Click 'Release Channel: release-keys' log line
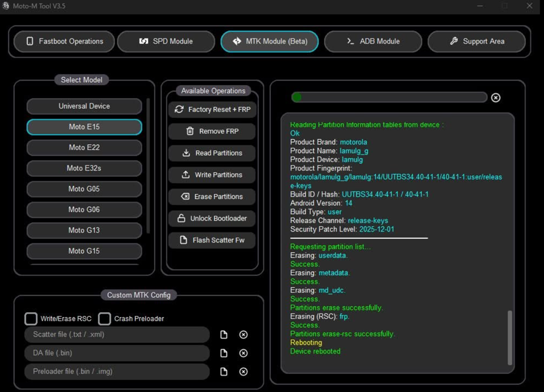This screenshot has width=544, height=392. [339, 220]
